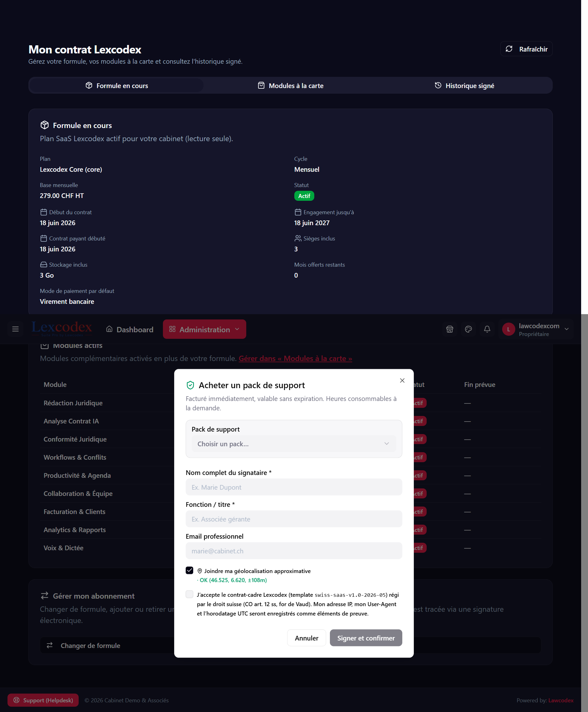Screen dimensions: 588x712
Task: Open the store icon in header
Action: (x=449, y=329)
